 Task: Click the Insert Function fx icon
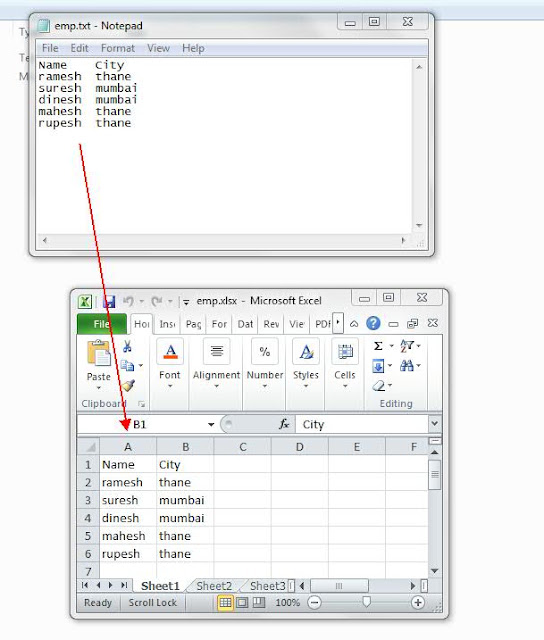point(284,424)
